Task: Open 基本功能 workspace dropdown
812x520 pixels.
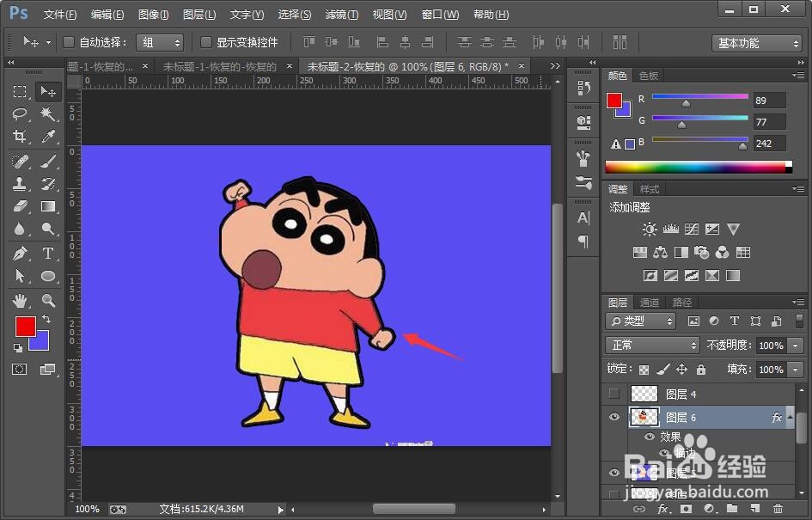Action: (x=757, y=43)
